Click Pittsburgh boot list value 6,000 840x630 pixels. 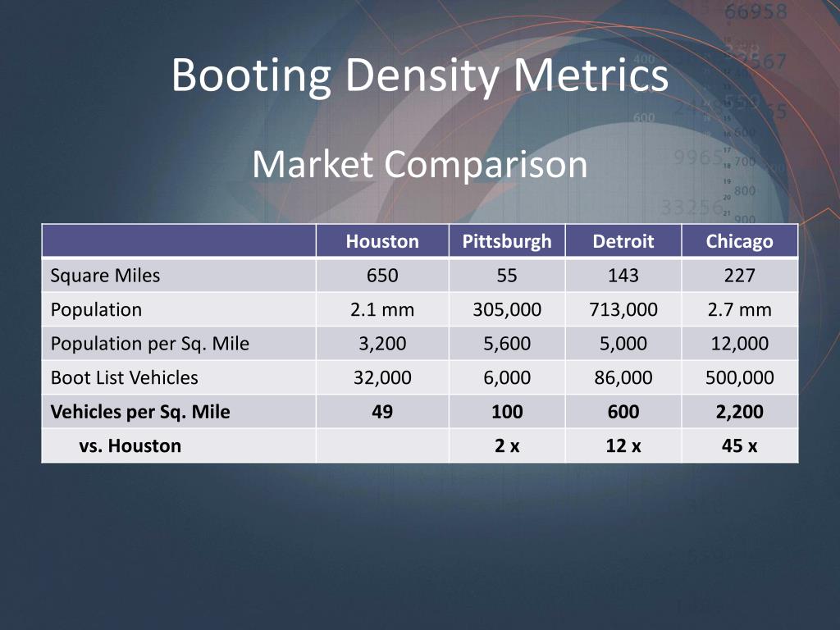(x=507, y=377)
